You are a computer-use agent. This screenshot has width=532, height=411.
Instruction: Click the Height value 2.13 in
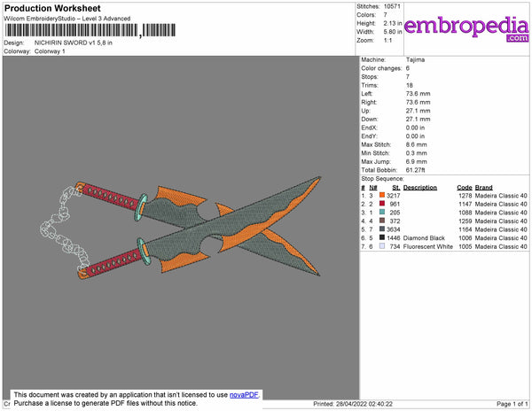(393, 23)
